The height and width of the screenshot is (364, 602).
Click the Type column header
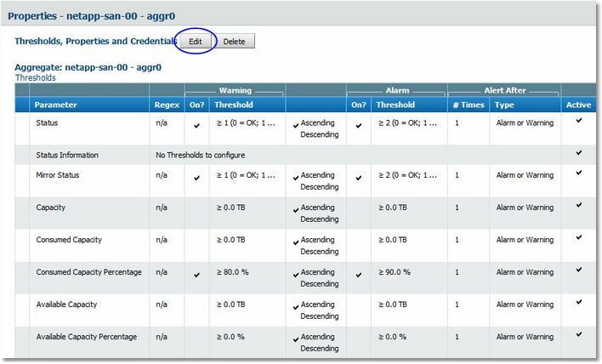click(x=504, y=105)
